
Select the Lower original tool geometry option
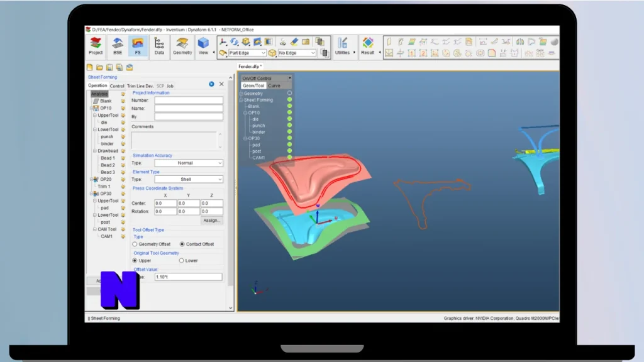(x=181, y=261)
